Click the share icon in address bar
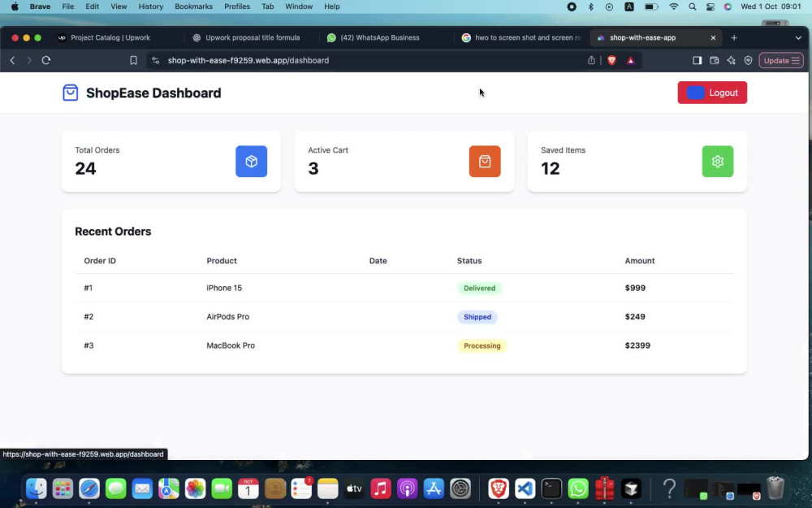 [x=591, y=60]
